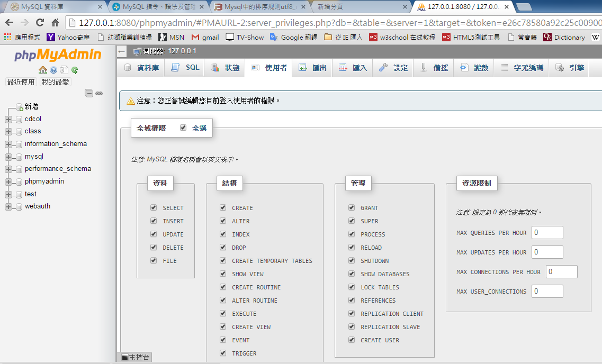Expand the webauth database tree node
Viewport: 602px width, 364px height.
[8, 207]
